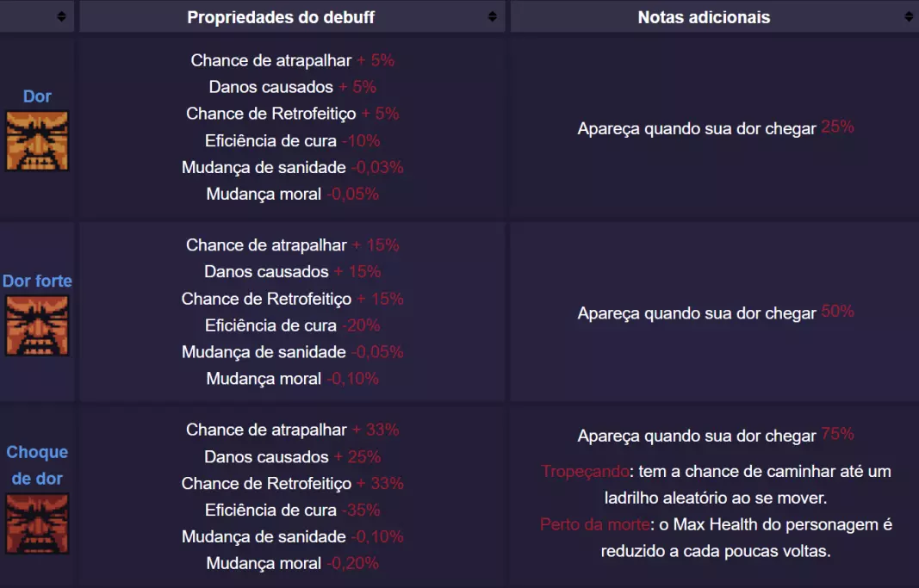Click the Danos causados + 25% line
This screenshot has height=588, width=919.
point(292,456)
